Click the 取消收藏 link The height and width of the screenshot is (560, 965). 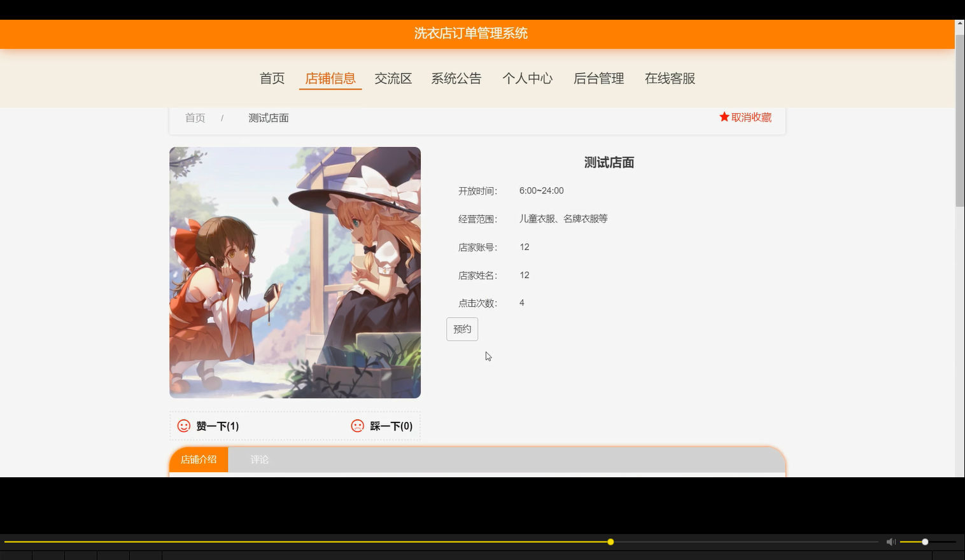(751, 117)
